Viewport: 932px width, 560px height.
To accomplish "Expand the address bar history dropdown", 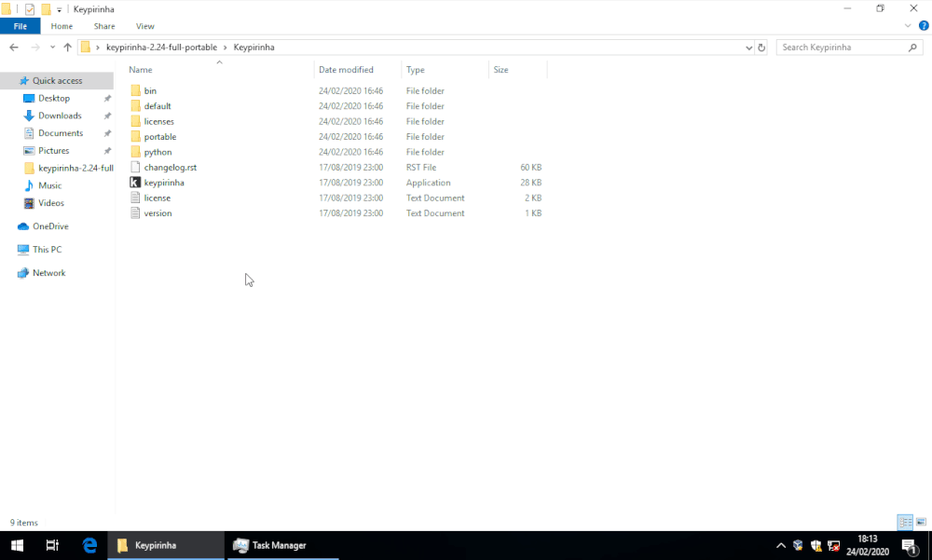I will [748, 48].
